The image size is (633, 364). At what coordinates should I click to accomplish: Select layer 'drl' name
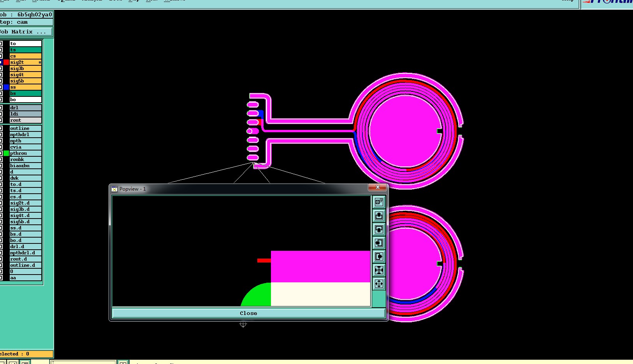pos(25,108)
